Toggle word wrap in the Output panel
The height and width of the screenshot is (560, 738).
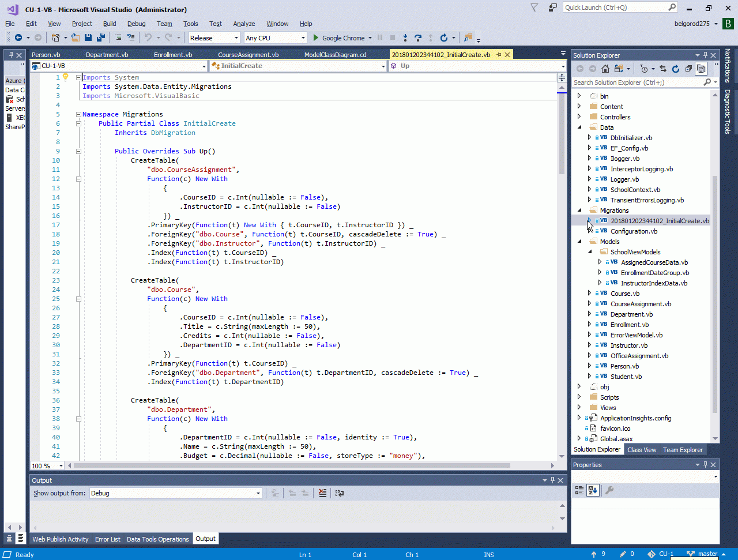click(x=340, y=493)
